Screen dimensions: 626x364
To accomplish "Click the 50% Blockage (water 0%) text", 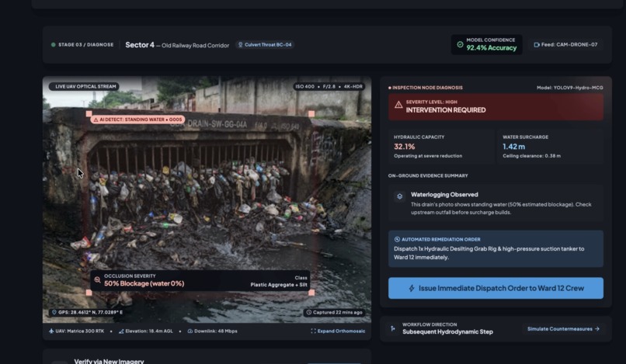I will (x=144, y=284).
